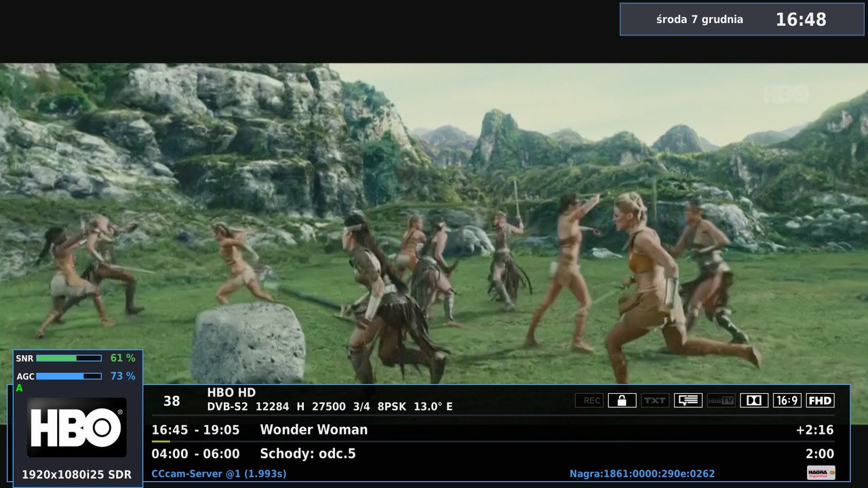Click the Dolby audio indicator icon
Image resolution: width=868 pixels, height=488 pixels.
[x=753, y=401]
